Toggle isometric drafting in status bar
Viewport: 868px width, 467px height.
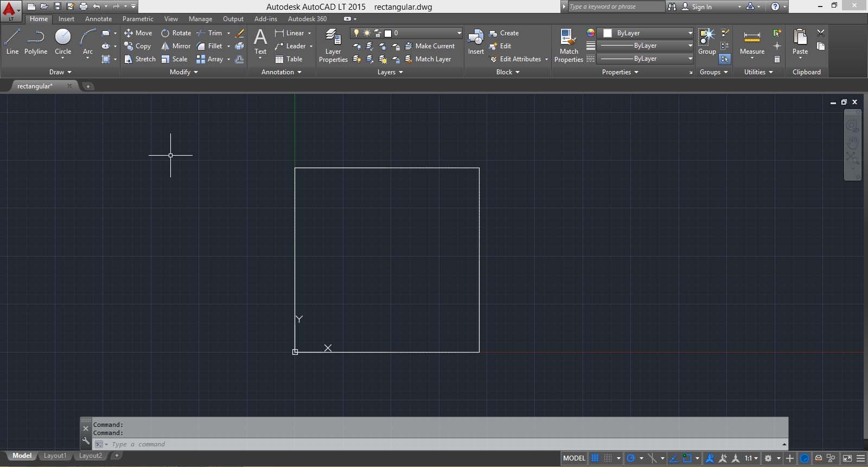[x=652, y=458]
